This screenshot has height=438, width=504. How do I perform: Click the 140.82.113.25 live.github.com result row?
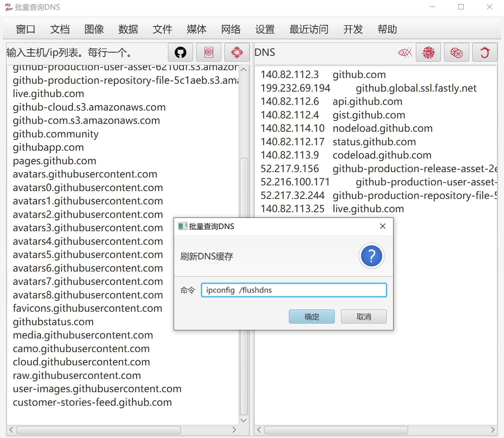click(x=332, y=209)
